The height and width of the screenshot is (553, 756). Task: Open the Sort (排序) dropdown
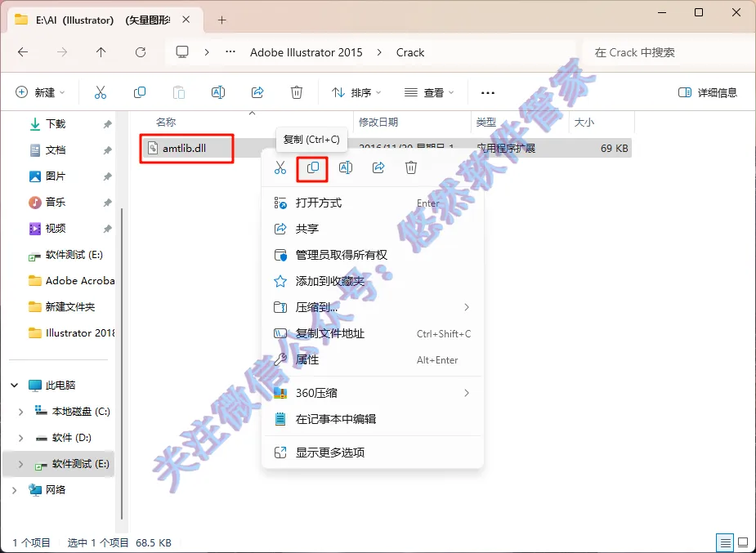click(x=356, y=92)
